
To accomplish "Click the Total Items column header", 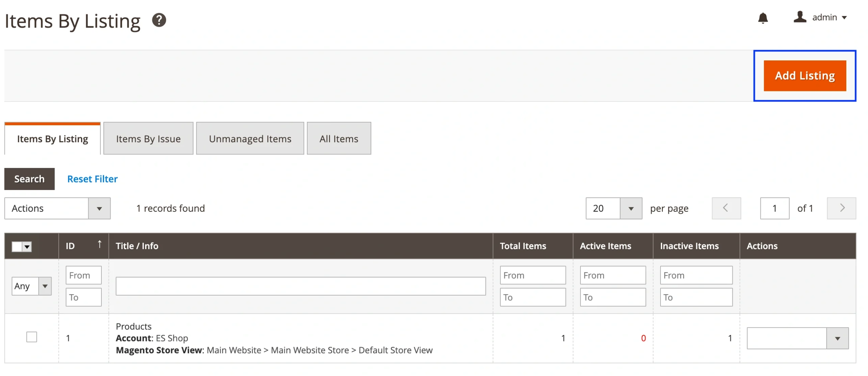I will [x=522, y=246].
